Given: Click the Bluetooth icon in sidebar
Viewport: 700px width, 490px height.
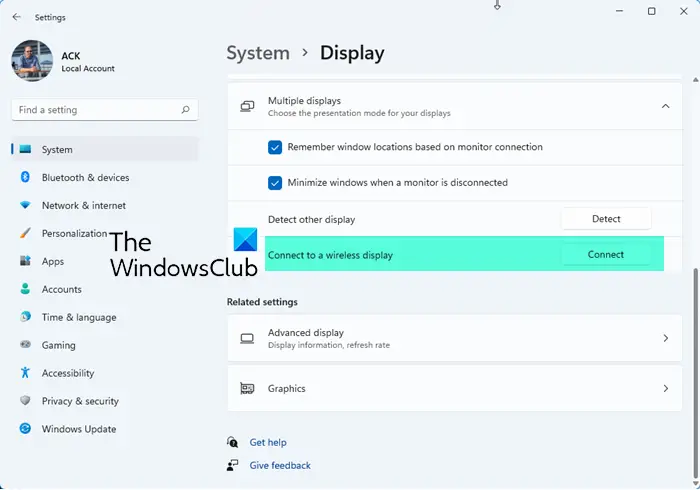Looking at the screenshot, I should pyautogui.click(x=25, y=177).
